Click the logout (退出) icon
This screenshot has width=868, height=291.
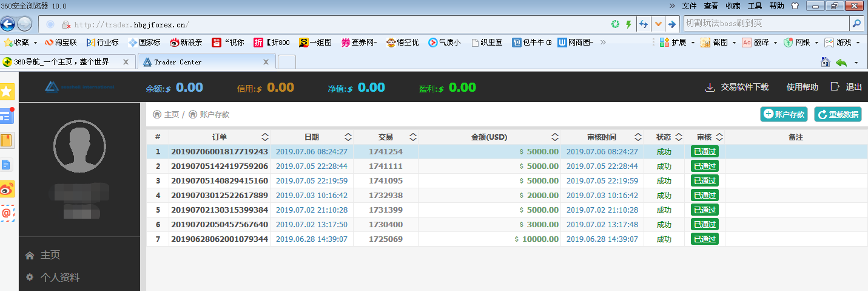(835, 87)
